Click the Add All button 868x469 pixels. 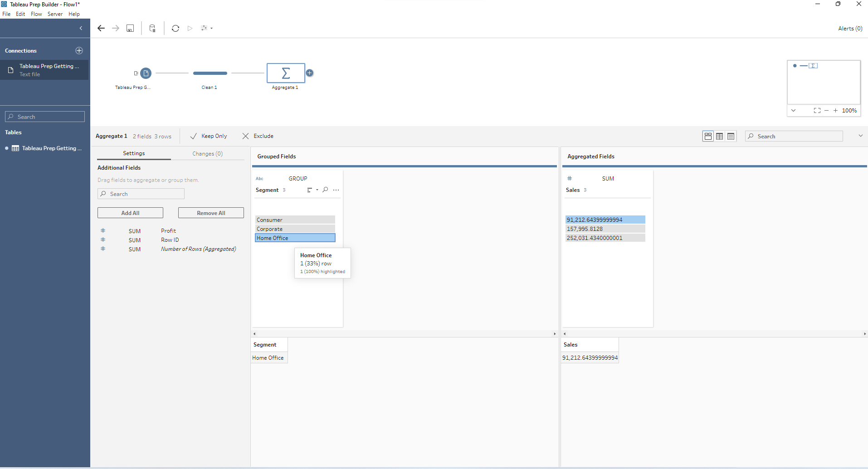coord(130,213)
